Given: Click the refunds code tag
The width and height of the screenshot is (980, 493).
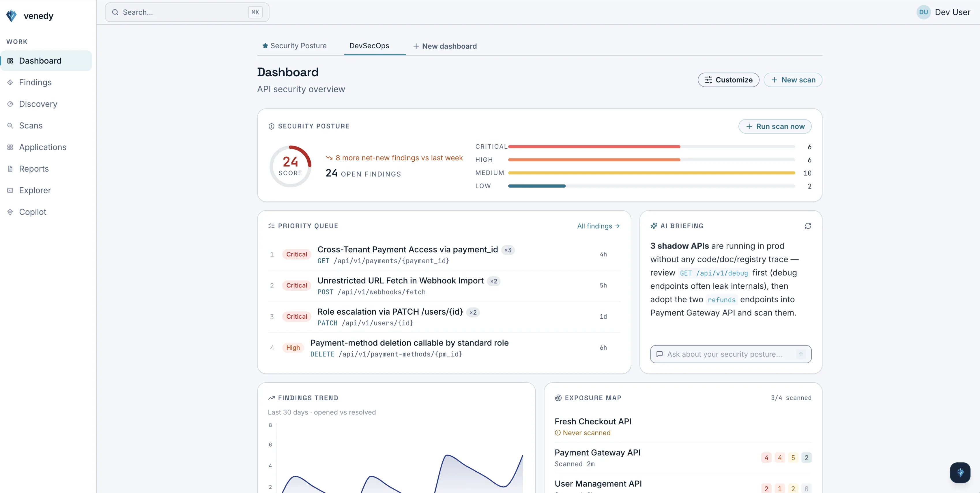Looking at the screenshot, I should 721,300.
